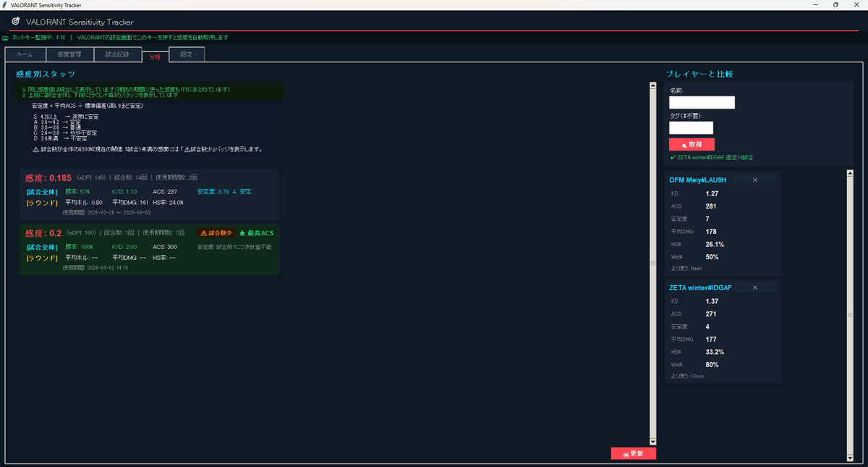The image size is (868, 467).
Task: Click the average DMG value 178
Action: point(711,232)
